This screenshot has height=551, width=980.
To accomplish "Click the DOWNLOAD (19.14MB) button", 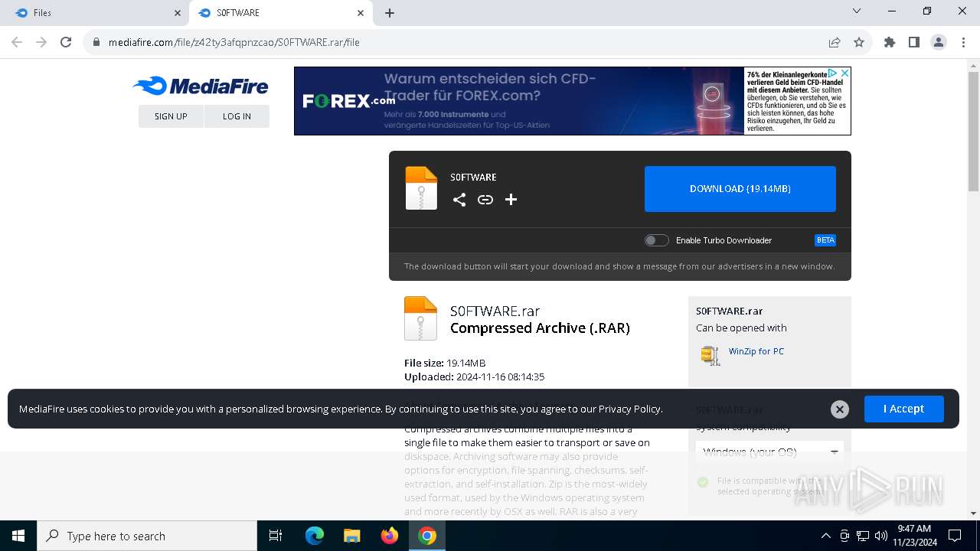I will click(x=740, y=188).
